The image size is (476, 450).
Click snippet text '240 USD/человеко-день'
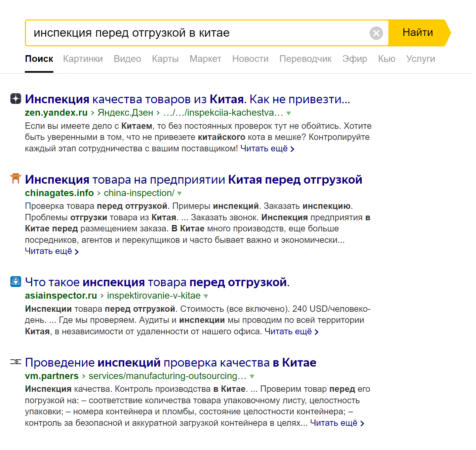click(198, 314)
